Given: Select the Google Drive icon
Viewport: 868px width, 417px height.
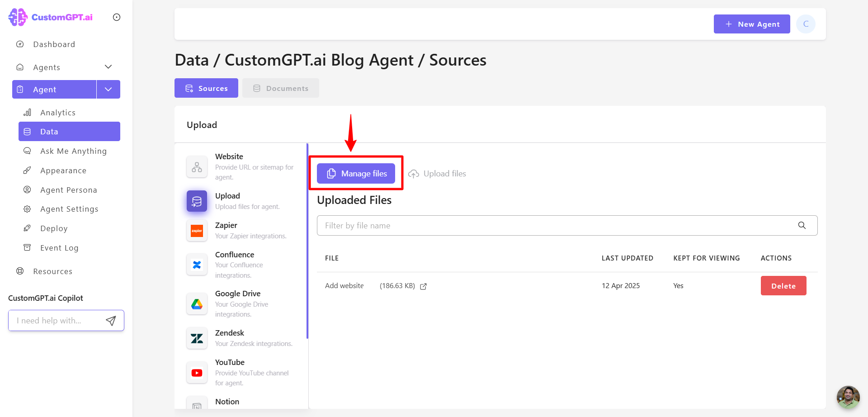Looking at the screenshot, I should 197,304.
